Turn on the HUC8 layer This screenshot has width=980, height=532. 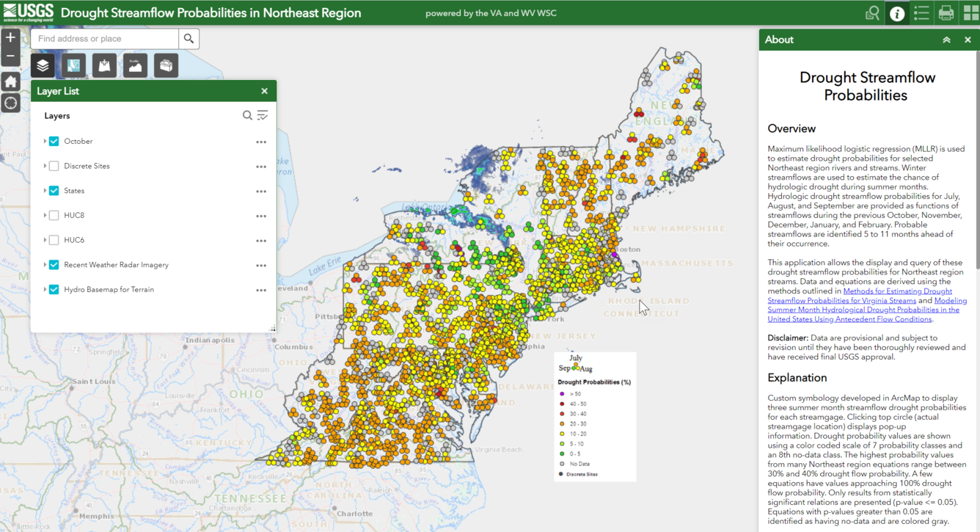(53, 215)
